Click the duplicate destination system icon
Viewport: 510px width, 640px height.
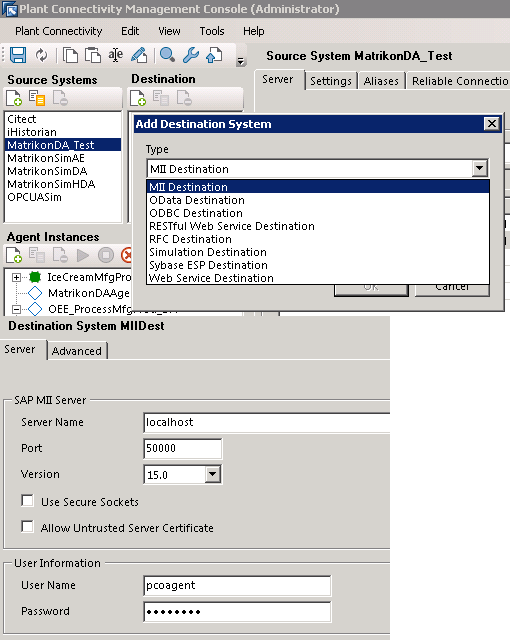pyautogui.click(x=161, y=98)
